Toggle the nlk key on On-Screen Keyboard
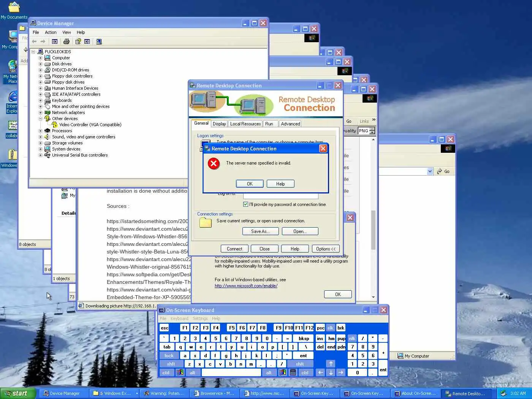The height and width of the screenshot is (399, 532). coord(352,338)
